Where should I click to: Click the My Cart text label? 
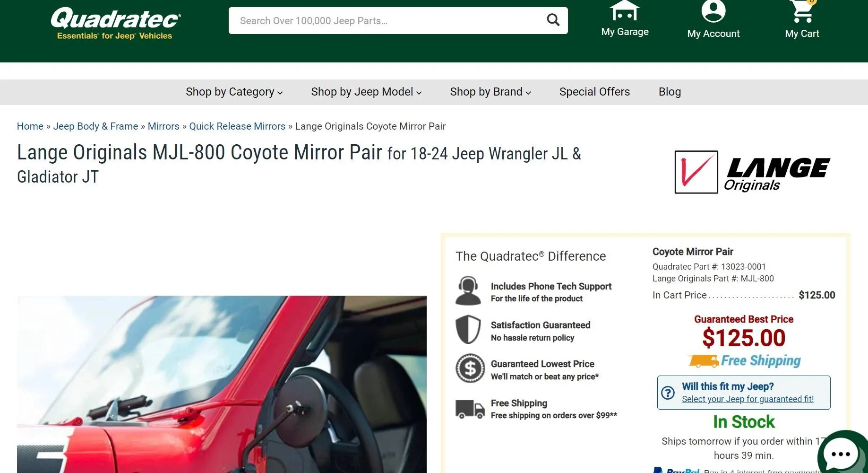[802, 34]
